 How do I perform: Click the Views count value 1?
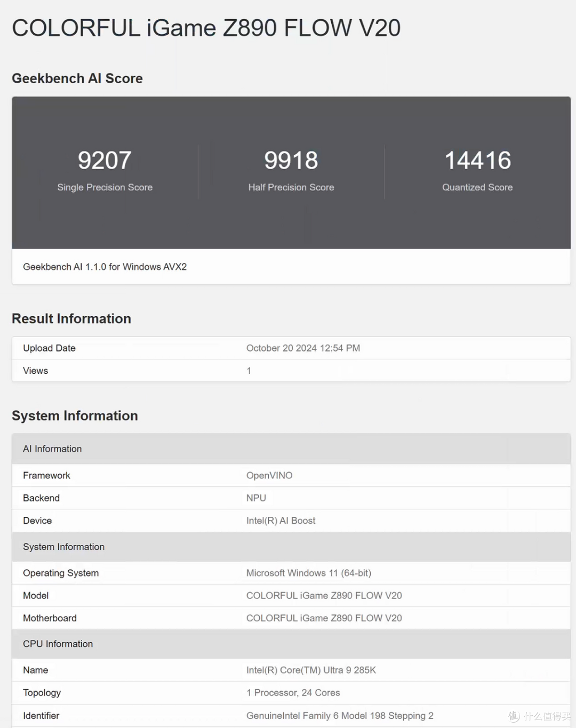249,371
